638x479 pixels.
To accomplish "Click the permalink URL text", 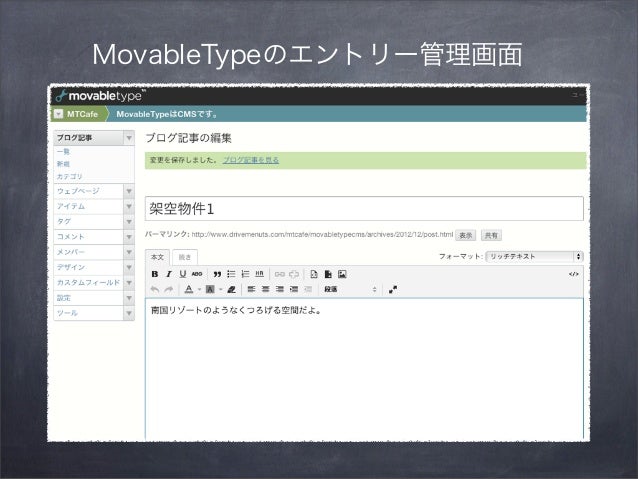I will click(322, 234).
